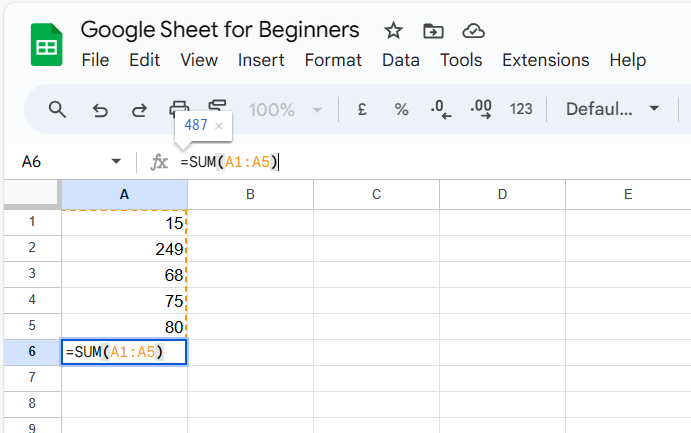Expand the name box A6 dropdown arrow

coord(116,162)
